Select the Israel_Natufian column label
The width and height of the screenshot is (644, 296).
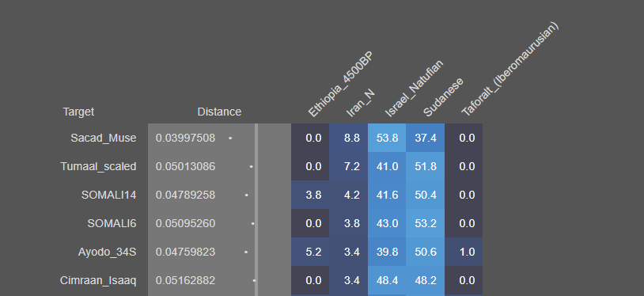(x=414, y=88)
